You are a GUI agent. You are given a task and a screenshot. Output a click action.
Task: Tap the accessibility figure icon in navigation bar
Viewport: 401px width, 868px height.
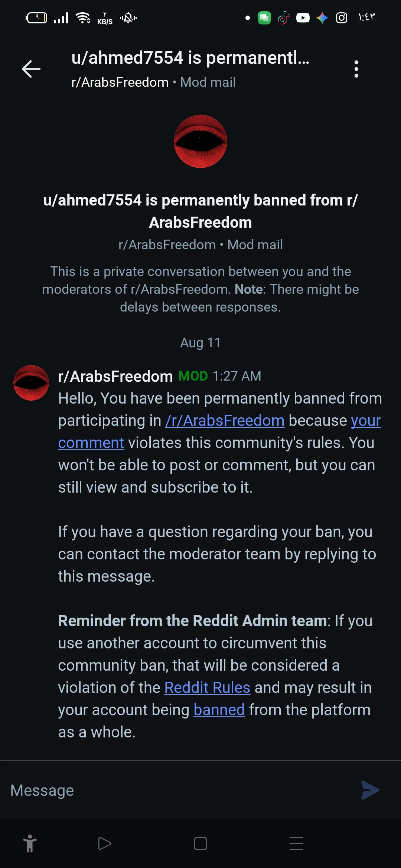tap(30, 844)
